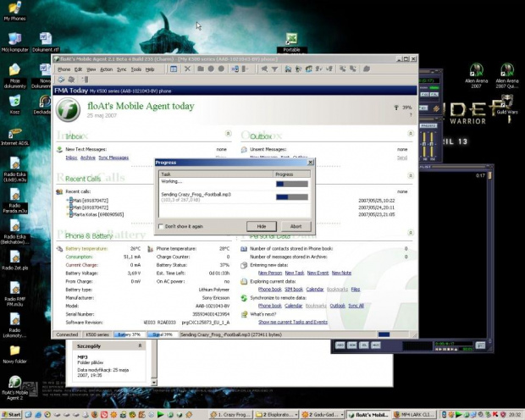
Task: Click the Working... task progress bar
Action: (291, 184)
